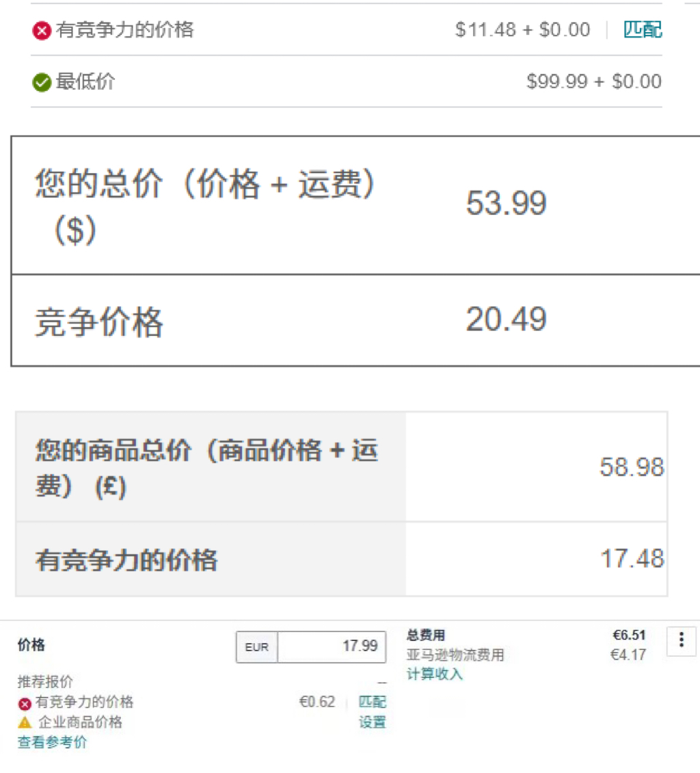Click the 总费用 €6.51 amount

tap(629, 635)
